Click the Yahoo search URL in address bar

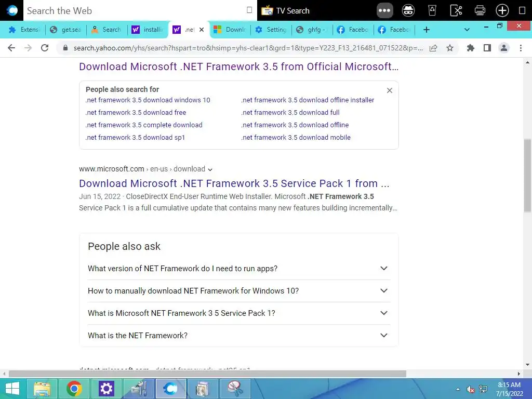pos(248,48)
